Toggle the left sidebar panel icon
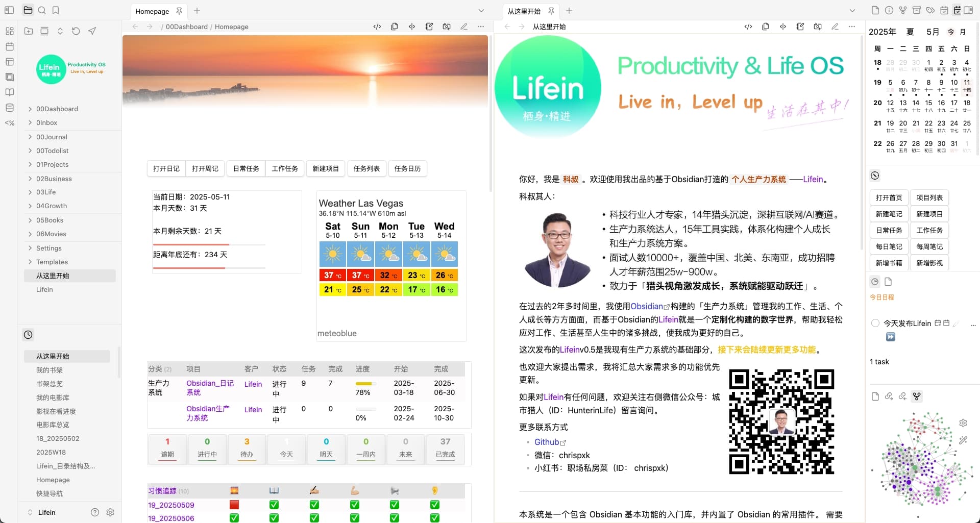980x523 pixels. [x=9, y=10]
